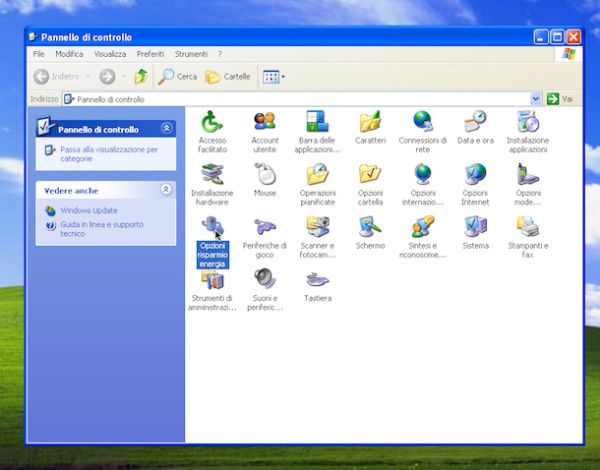The width and height of the screenshot is (600, 470).
Task: Open the Data e ora icon
Action: [475, 124]
